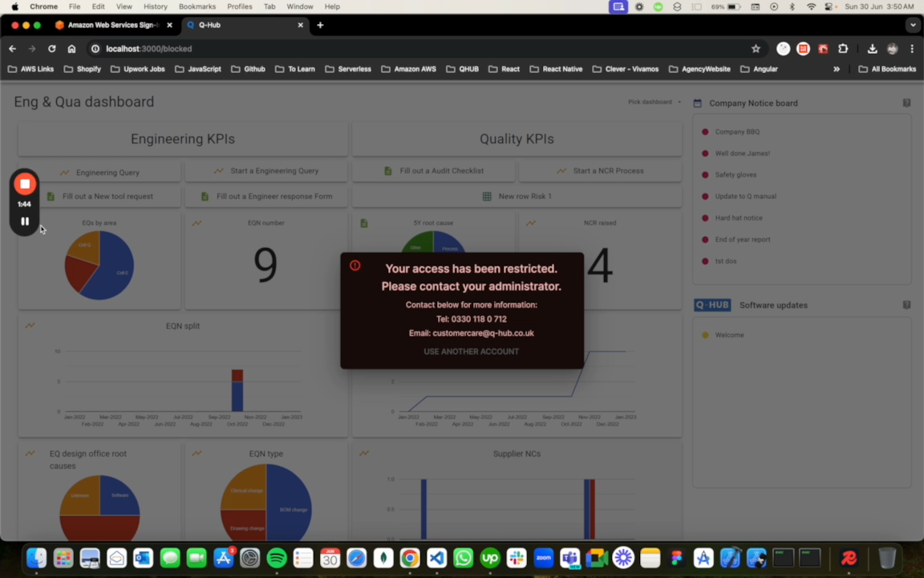
Task: Open Visual Studio Code from the Dock
Action: tap(436, 558)
